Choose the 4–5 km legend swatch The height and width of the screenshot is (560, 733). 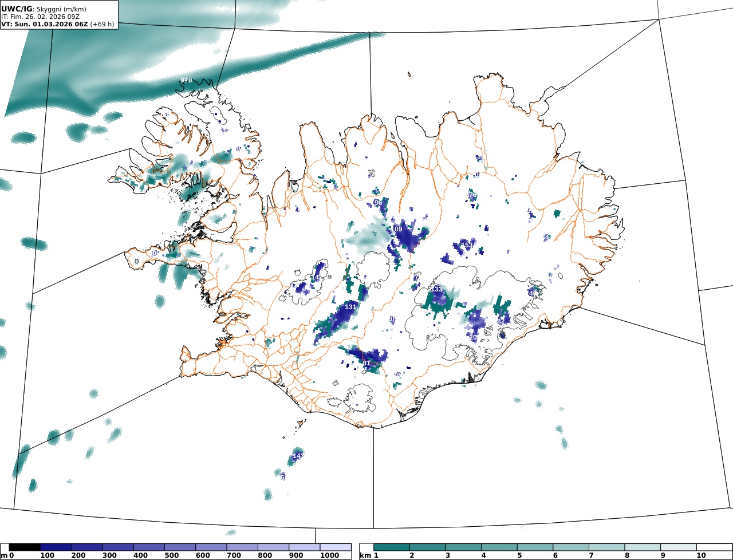point(499,547)
